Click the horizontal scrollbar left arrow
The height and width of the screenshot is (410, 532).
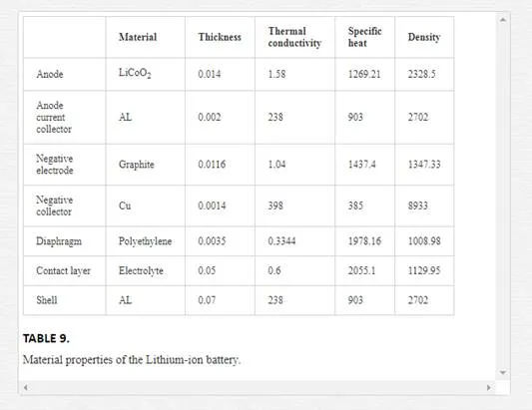point(25,387)
